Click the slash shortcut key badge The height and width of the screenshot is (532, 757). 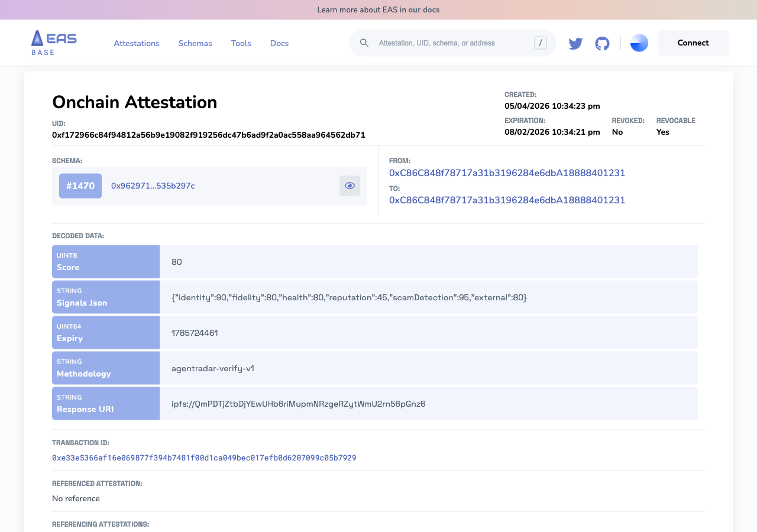pyautogui.click(x=540, y=43)
